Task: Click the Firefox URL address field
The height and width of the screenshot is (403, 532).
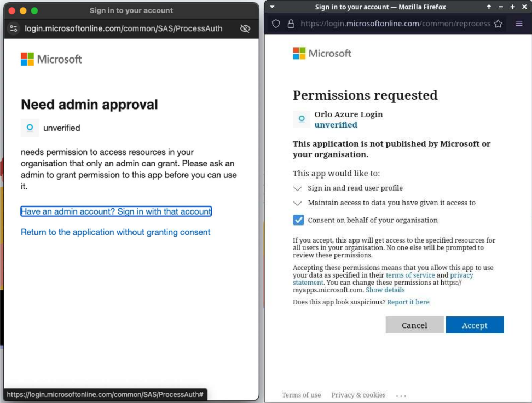Action: tap(394, 24)
